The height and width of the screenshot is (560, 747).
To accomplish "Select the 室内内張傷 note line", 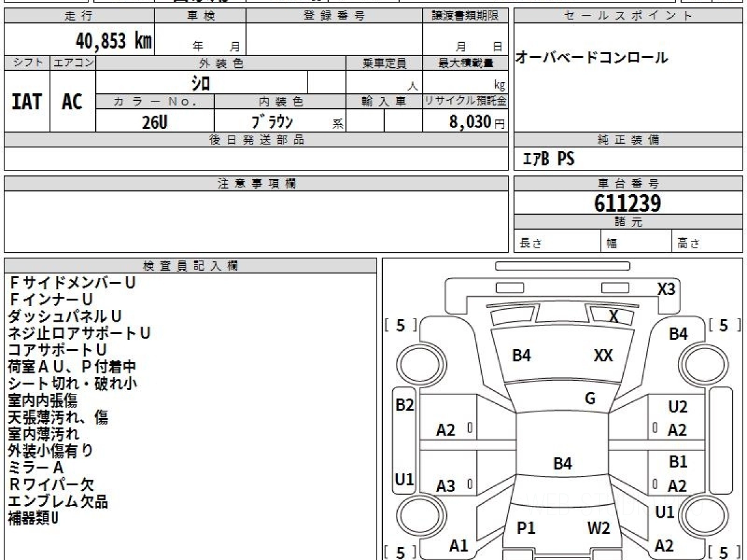I will point(43,401).
